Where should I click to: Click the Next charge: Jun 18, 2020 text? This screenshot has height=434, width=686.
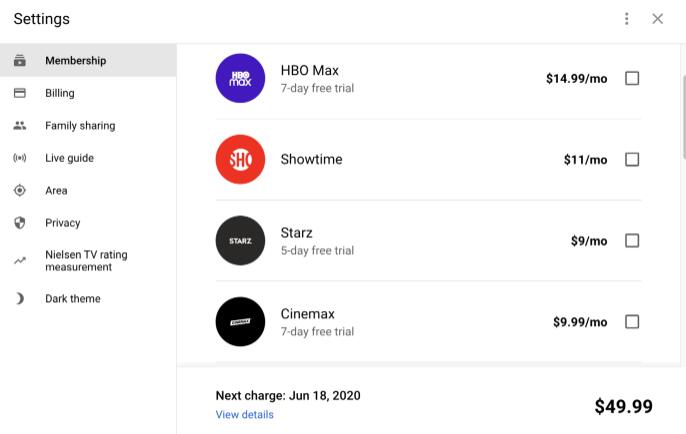tap(288, 396)
